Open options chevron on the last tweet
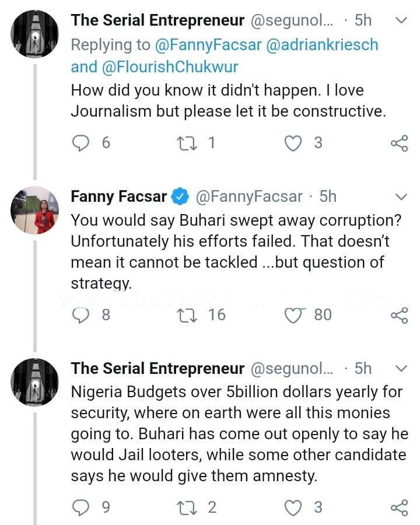This screenshot has height=525, width=420. [401, 368]
